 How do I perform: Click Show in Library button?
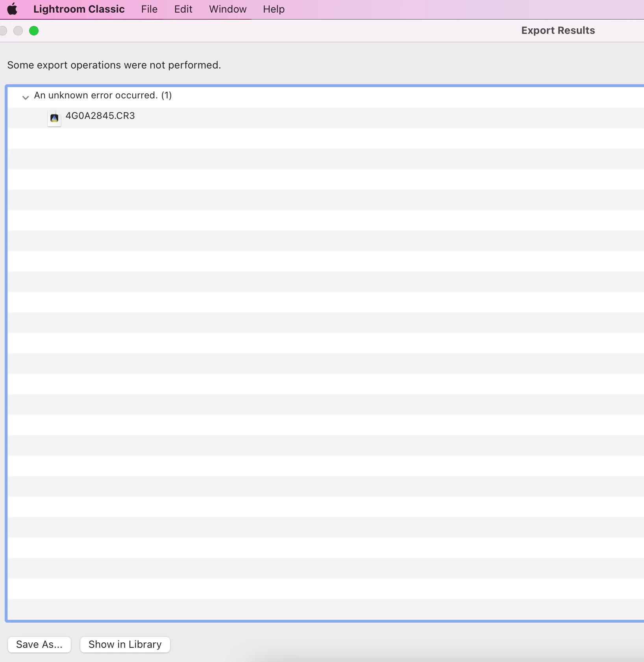[x=125, y=645]
